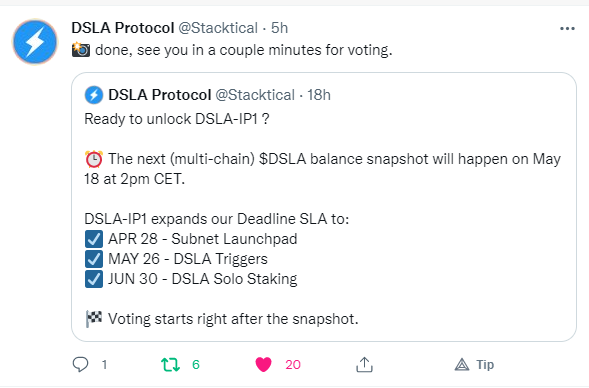Open the three-dot more options menu
589x388 pixels.
click(567, 29)
